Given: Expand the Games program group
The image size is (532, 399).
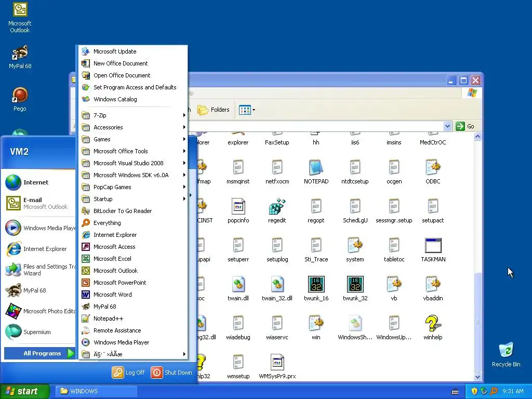Looking at the screenshot, I should (x=134, y=139).
